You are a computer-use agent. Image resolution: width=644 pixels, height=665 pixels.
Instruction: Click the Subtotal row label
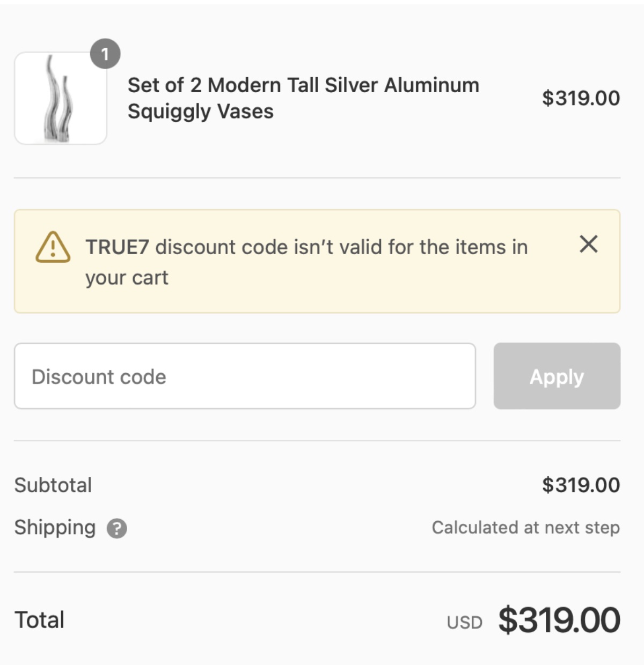pos(53,485)
